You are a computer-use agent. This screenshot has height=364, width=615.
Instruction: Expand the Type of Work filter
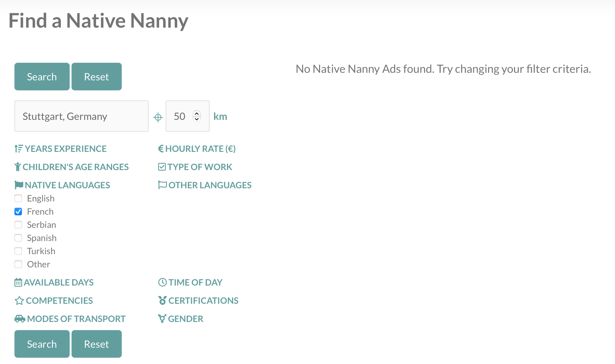[195, 167]
